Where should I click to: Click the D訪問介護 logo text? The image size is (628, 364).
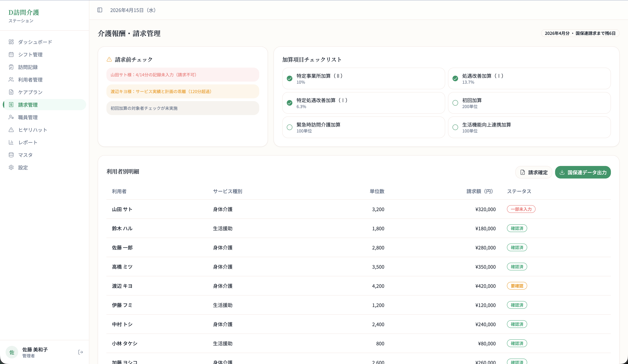24,12
